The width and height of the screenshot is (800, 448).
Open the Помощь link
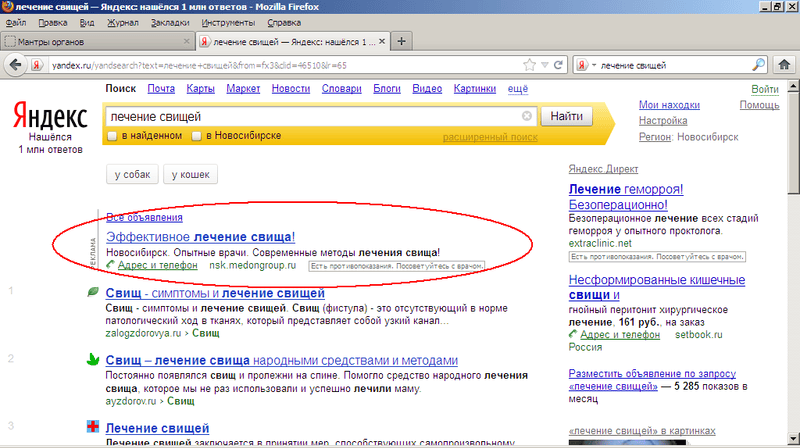tap(759, 105)
